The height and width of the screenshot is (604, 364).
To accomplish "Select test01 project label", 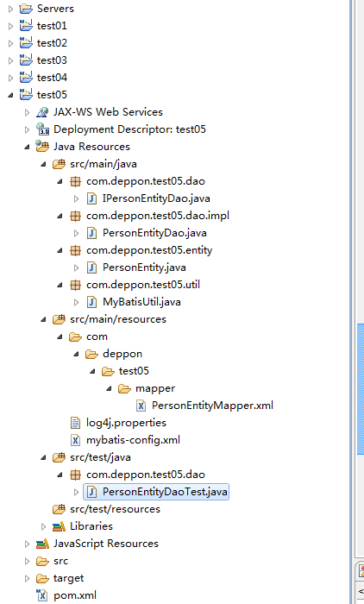I will 52,25.
